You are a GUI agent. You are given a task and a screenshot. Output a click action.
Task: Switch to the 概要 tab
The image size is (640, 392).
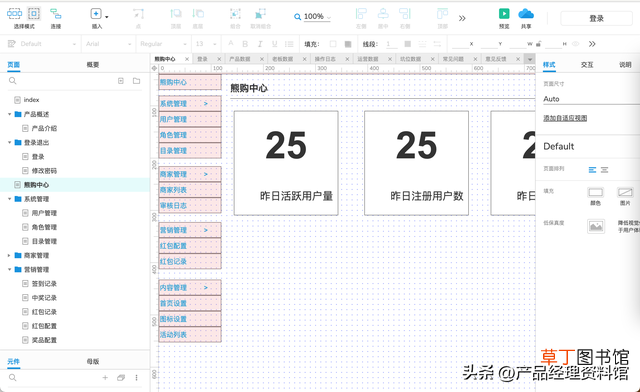click(93, 65)
